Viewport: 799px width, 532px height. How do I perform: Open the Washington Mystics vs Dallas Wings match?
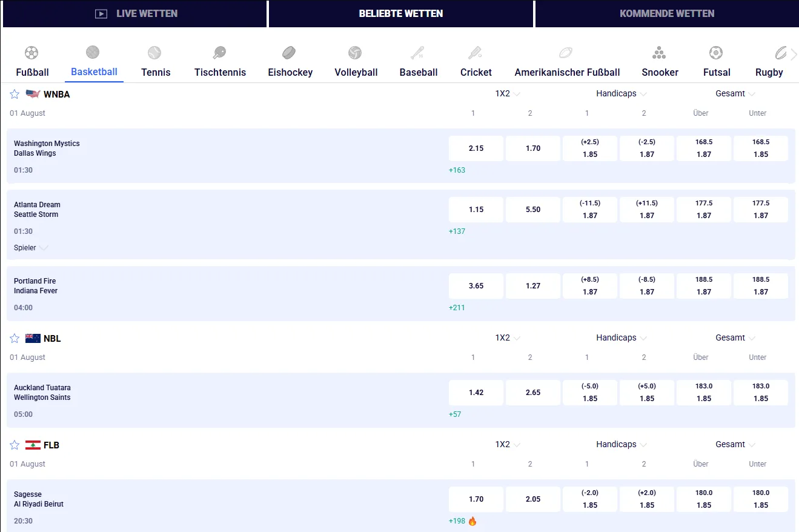pos(47,148)
